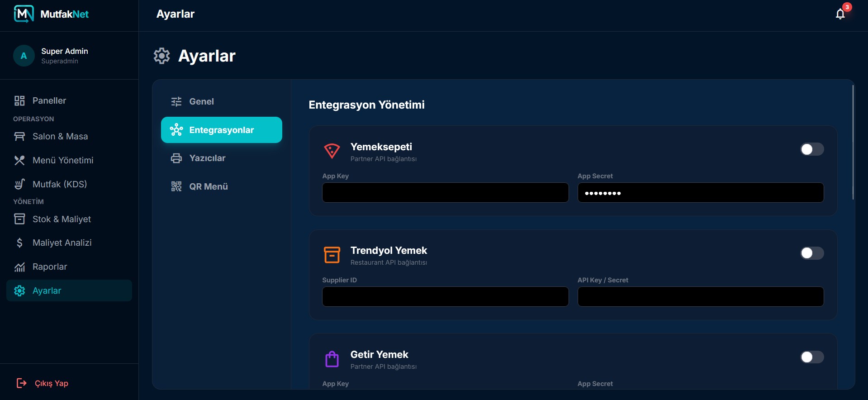The image size is (868, 400).
Task: Enable the Yemeksepeti integration toggle
Action: (812, 149)
